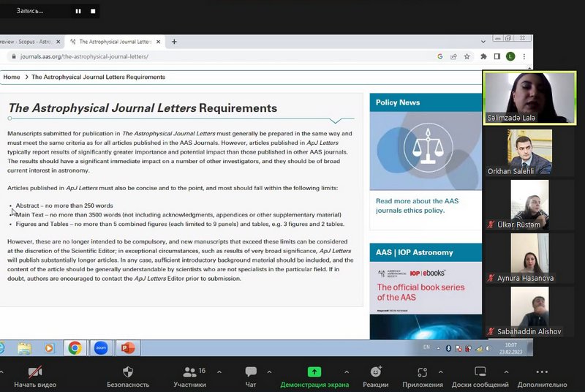Viewport: 585px width, 392px height.
Task: Click the Astrophysical Journal Letters Requirements breadcrumb
Action: click(98, 77)
